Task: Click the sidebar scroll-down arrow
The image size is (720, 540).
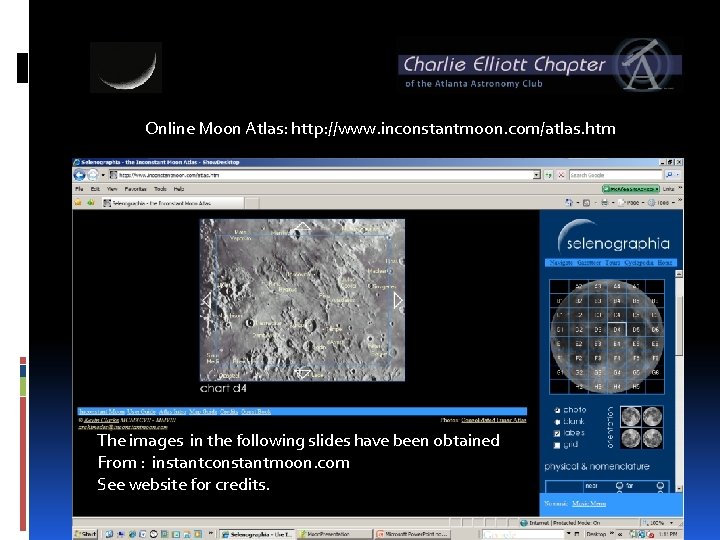Action: (x=679, y=489)
